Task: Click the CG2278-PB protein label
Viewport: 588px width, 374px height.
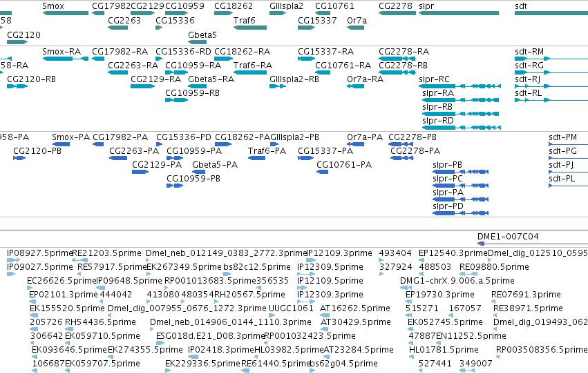Action: tap(412, 137)
